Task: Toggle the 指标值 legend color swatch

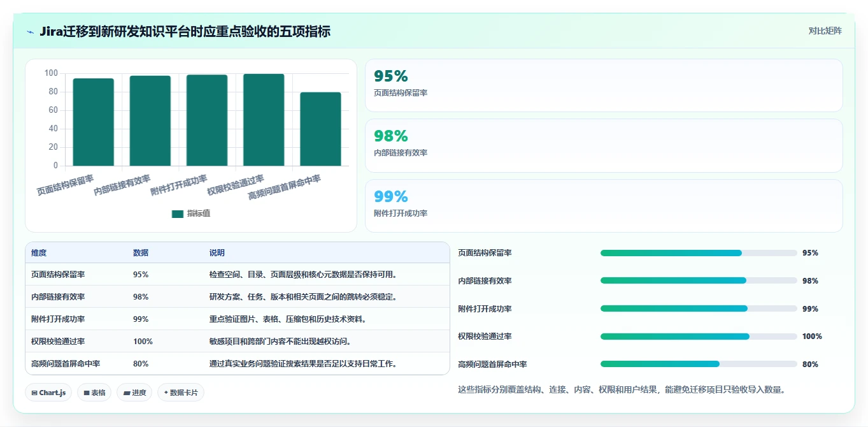Action: point(178,213)
